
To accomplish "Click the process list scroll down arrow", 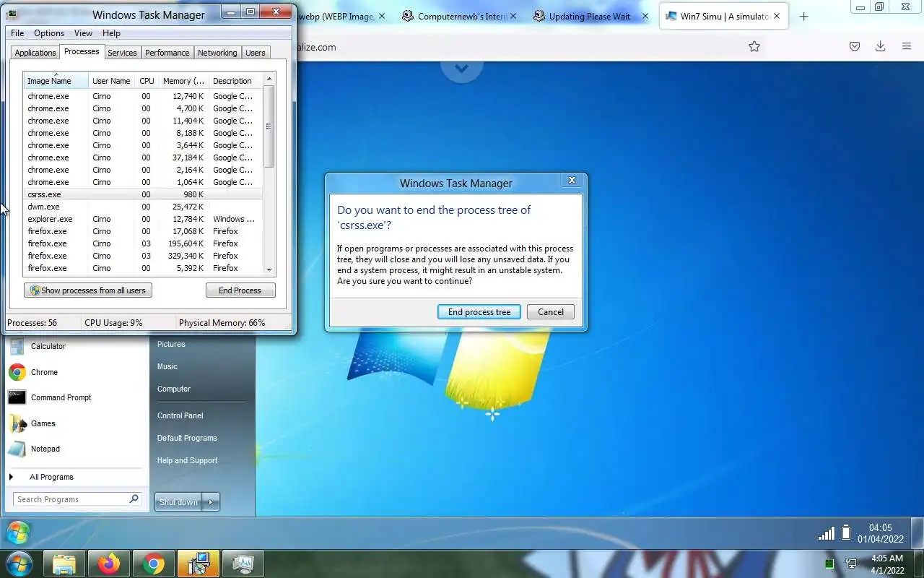I will pos(269,269).
